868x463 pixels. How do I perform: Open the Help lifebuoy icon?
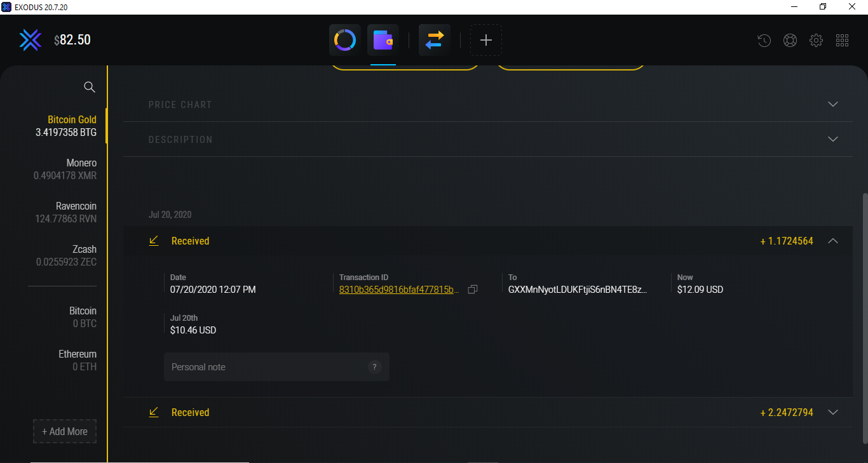coord(790,41)
